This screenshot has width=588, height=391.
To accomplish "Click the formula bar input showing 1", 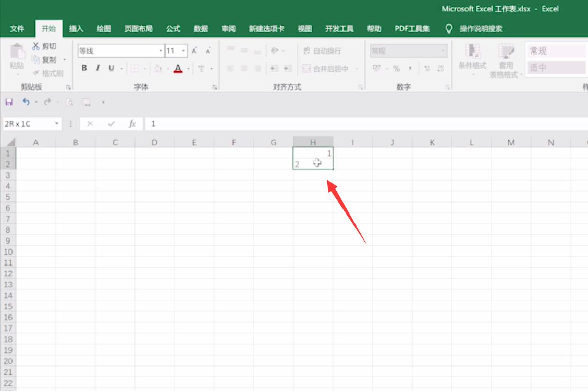I will pos(366,123).
